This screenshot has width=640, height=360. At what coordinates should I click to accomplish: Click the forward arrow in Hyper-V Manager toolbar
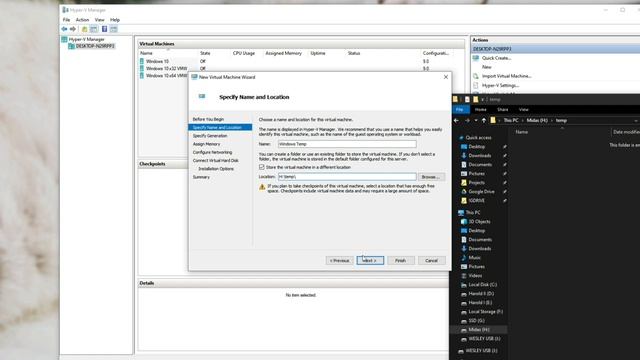(x=73, y=29)
